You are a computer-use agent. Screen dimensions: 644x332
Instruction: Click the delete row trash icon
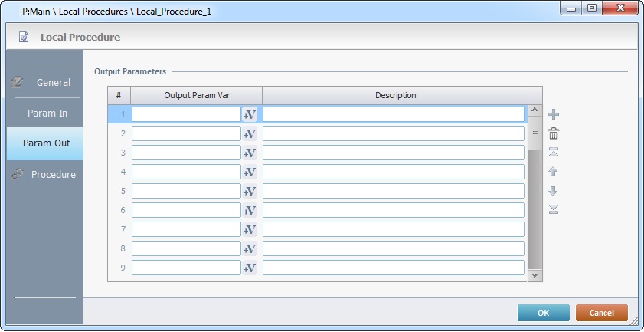pyautogui.click(x=554, y=133)
